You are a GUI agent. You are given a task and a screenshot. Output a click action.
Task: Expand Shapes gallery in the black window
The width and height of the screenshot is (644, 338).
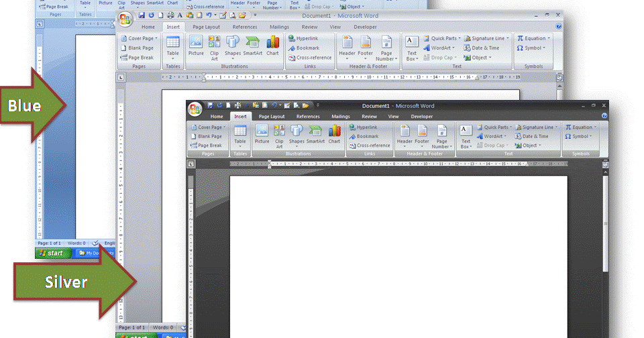pos(297,137)
